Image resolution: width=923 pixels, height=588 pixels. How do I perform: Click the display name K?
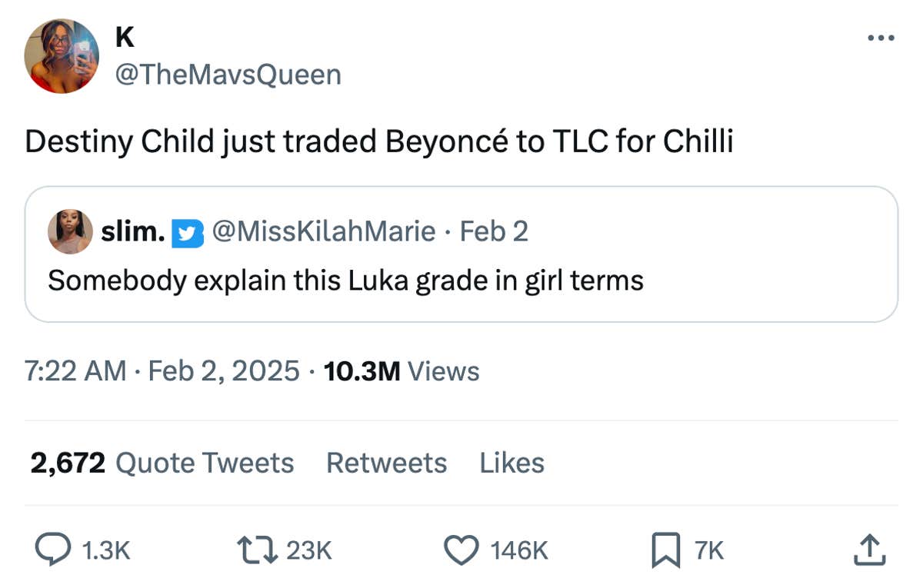[125, 35]
